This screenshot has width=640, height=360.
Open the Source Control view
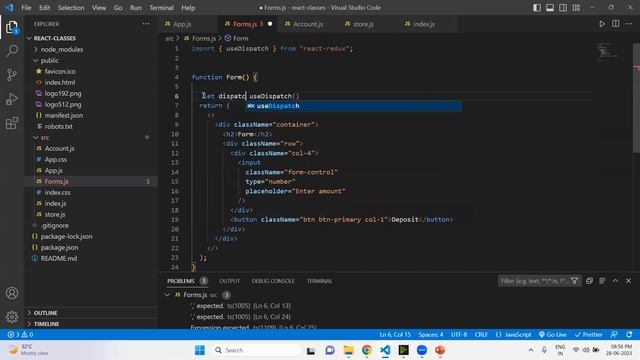pos(12,75)
